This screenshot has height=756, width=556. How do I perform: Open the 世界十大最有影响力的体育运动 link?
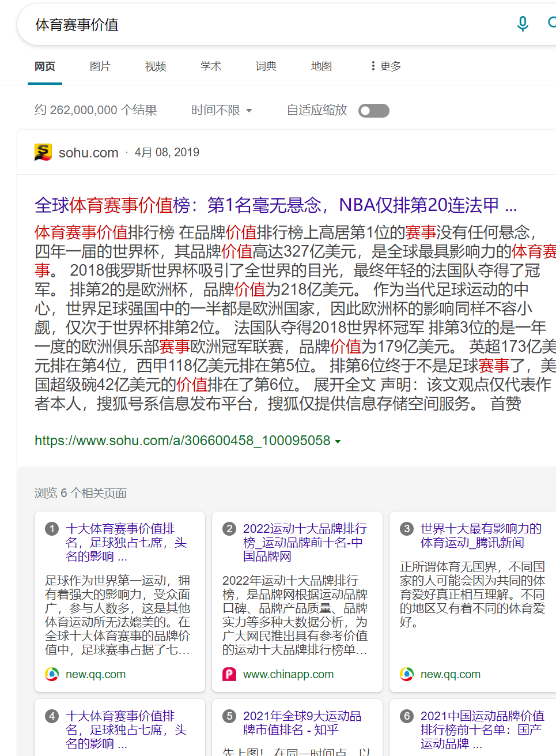click(481, 535)
